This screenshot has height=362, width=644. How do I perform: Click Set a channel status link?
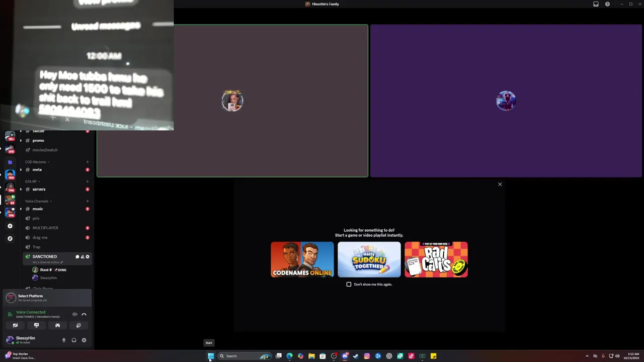coord(48,262)
